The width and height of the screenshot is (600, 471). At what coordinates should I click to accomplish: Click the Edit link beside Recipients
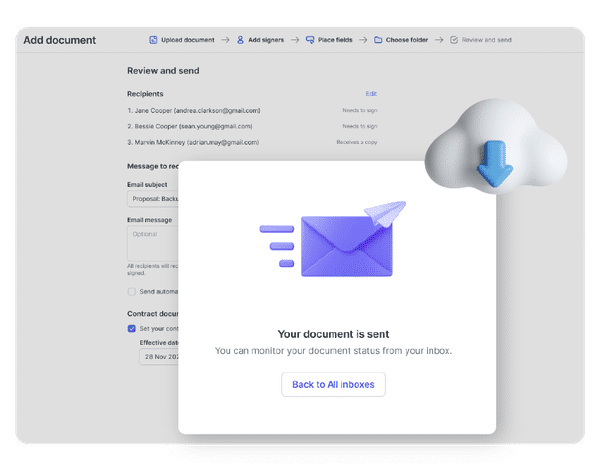(371, 94)
